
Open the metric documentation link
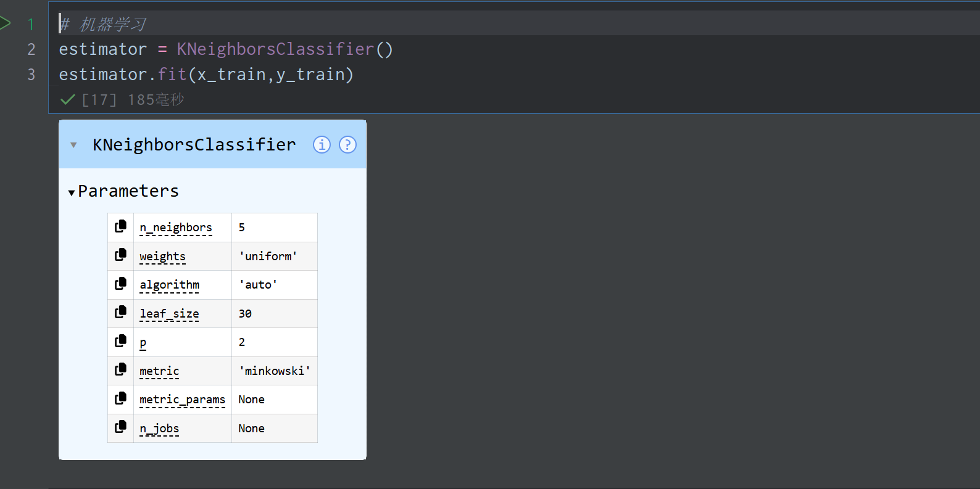tap(159, 371)
